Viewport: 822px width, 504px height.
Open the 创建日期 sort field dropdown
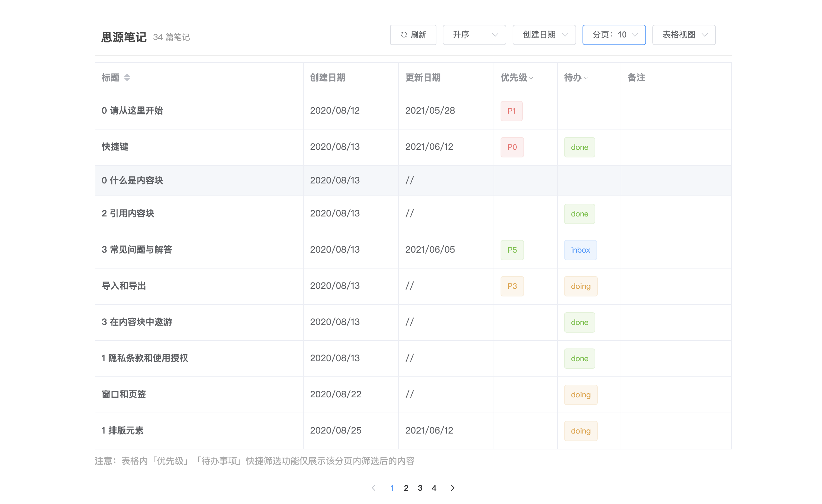click(x=544, y=35)
